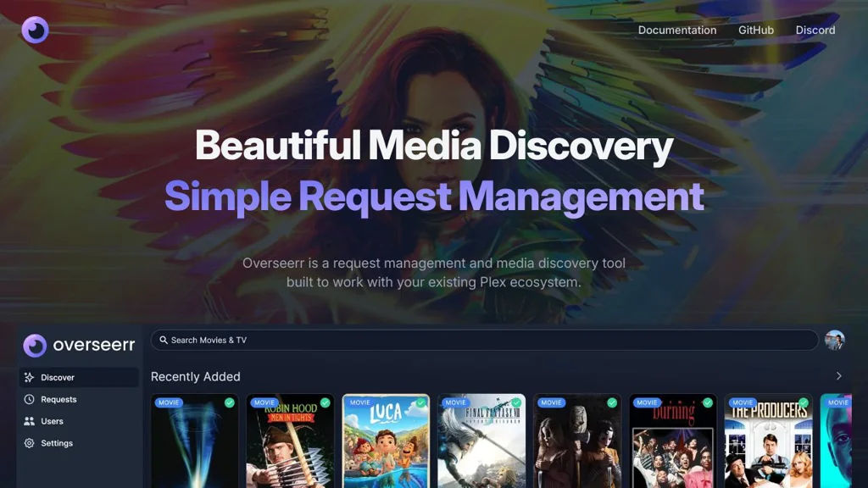
Task: Open the user avatar menu
Action: point(835,340)
